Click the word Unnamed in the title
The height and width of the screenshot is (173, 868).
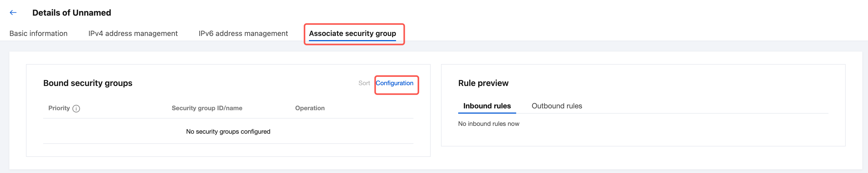click(91, 13)
